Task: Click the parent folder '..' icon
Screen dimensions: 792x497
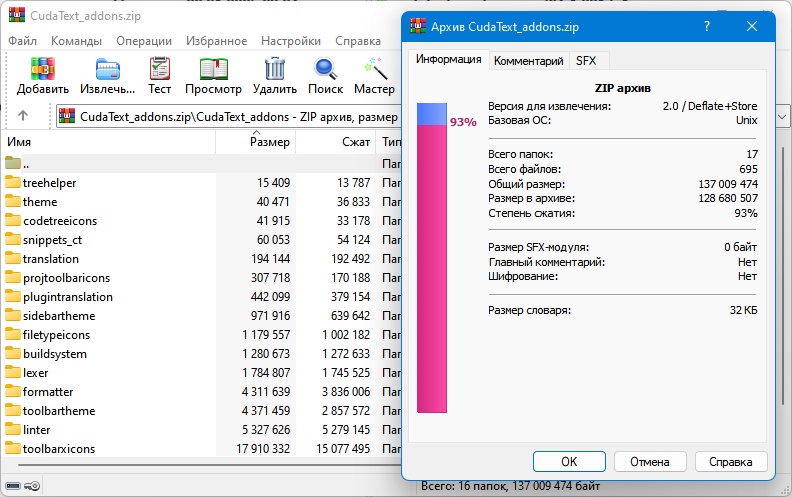Action: coord(13,163)
